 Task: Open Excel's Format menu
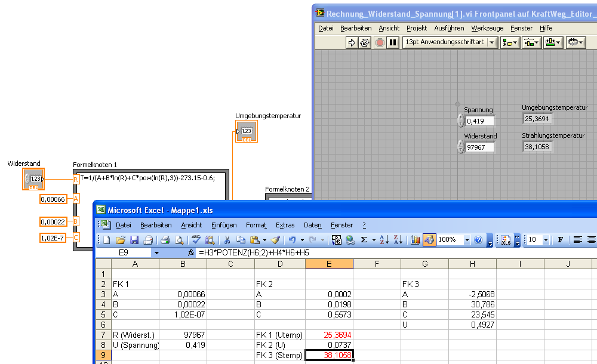(256, 225)
